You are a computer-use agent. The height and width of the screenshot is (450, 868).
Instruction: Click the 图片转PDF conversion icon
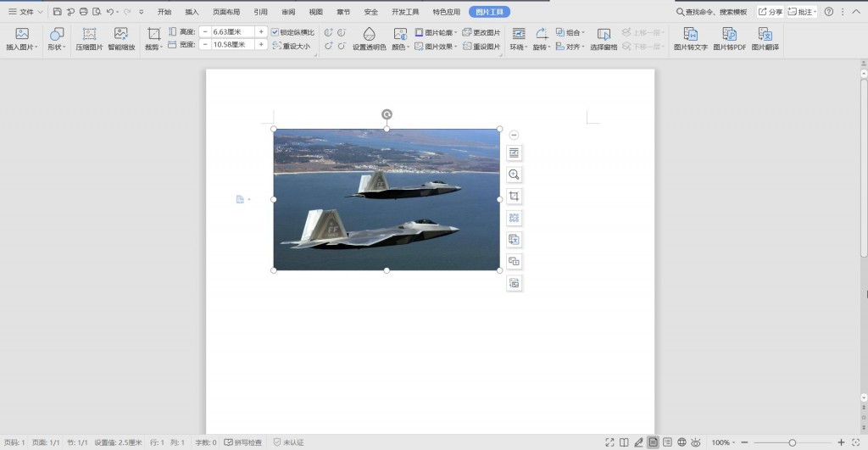pyautogui.click(x=729, y=39)
